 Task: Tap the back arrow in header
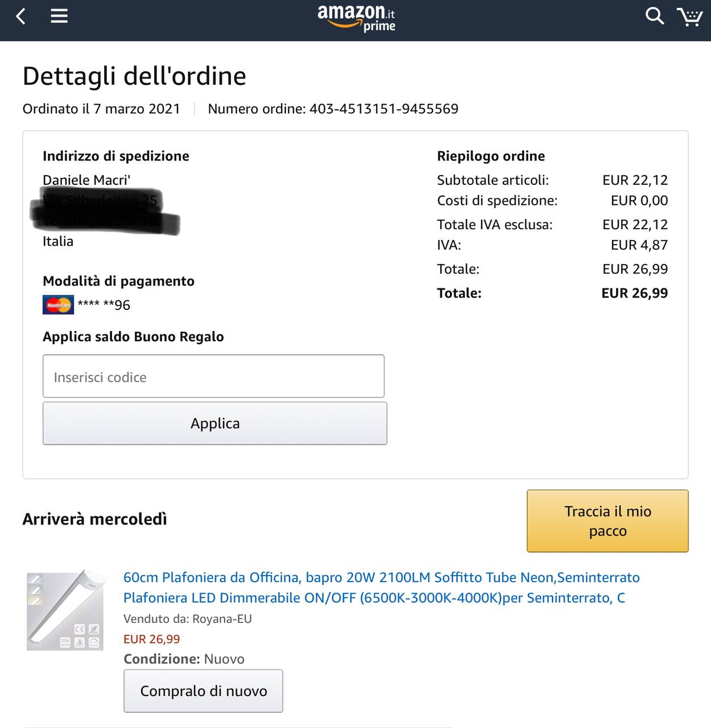(x=21, y=16)
